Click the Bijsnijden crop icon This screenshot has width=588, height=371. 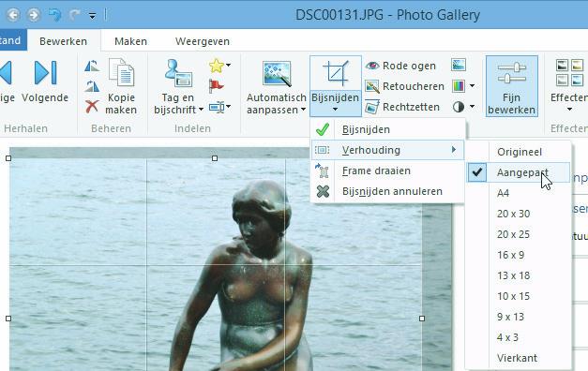tap(336, 73)
